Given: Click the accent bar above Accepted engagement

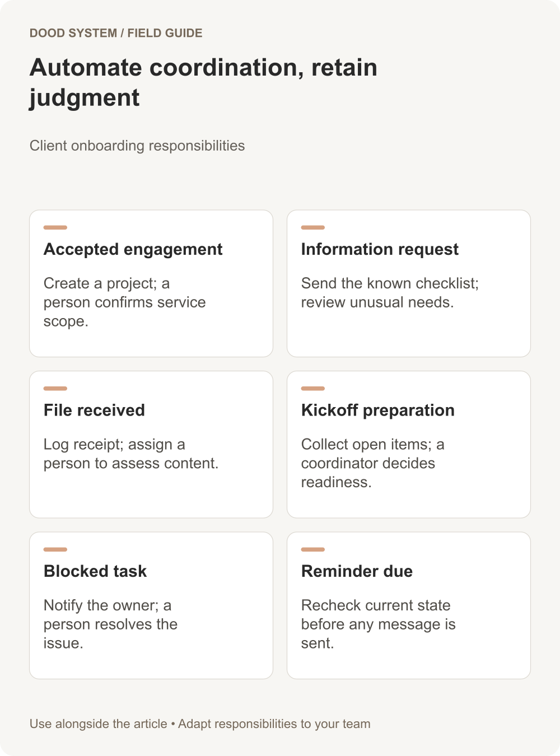Looking at the screenshot, I should 55,227.
